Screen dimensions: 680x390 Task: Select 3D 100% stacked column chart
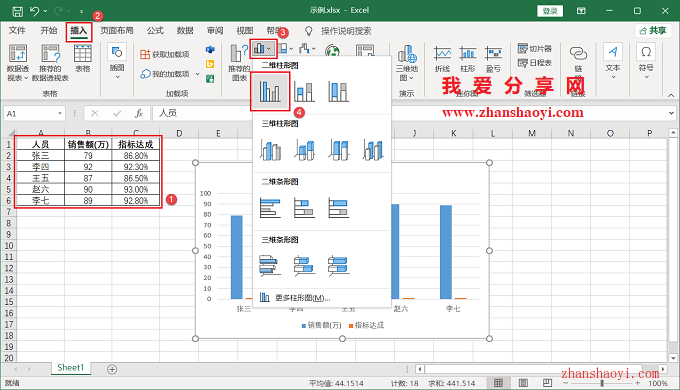[339, 150]
